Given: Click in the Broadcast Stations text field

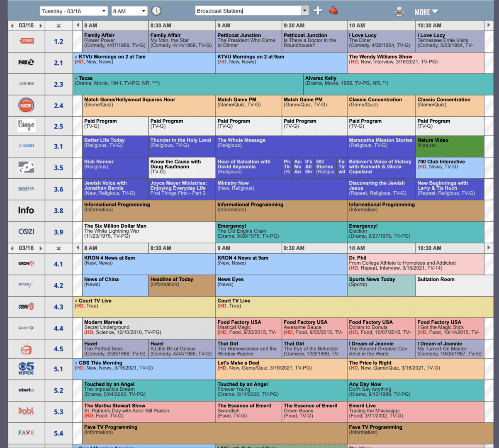Looking at the screenshot, I should coord(248,11).
